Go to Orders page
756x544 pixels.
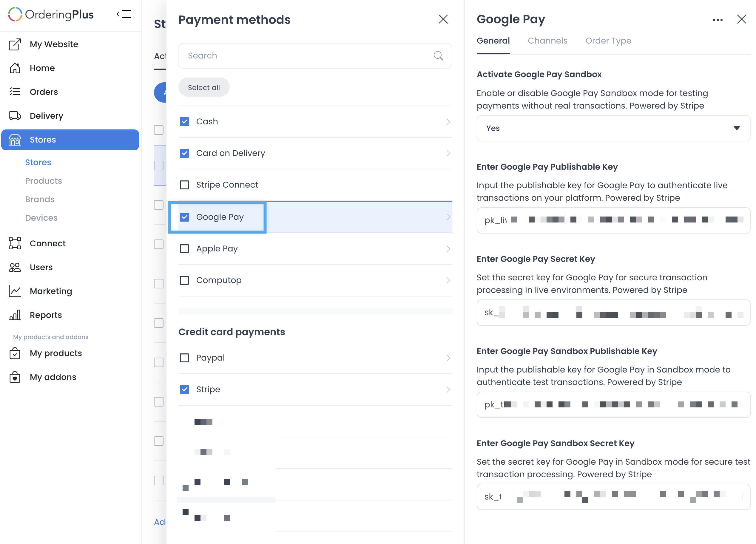(x=44, y=92)
